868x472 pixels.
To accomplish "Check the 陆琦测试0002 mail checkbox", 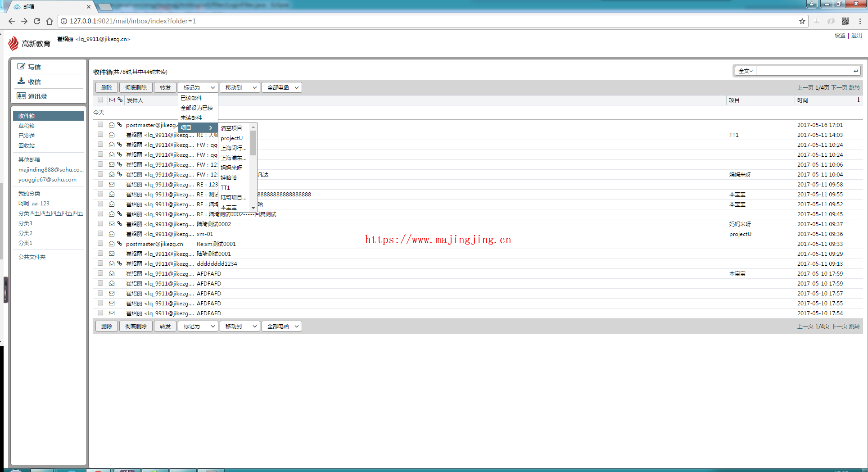I will (100, 224).
